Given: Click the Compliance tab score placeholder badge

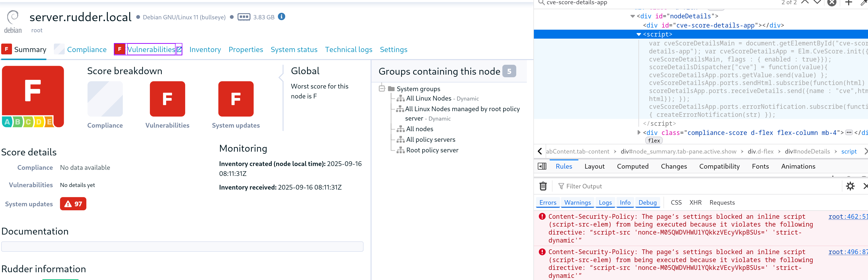Looking at the screenshot, I should pos(59,49).
